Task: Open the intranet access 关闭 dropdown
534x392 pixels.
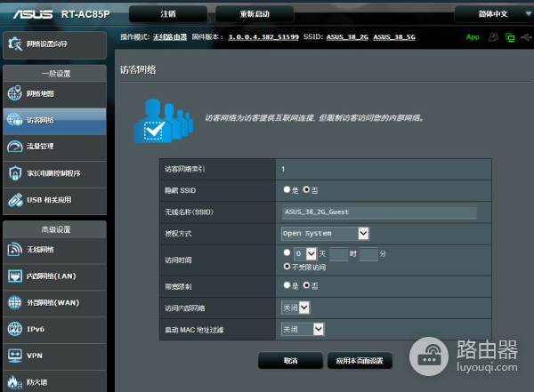Action: [295, 308]
